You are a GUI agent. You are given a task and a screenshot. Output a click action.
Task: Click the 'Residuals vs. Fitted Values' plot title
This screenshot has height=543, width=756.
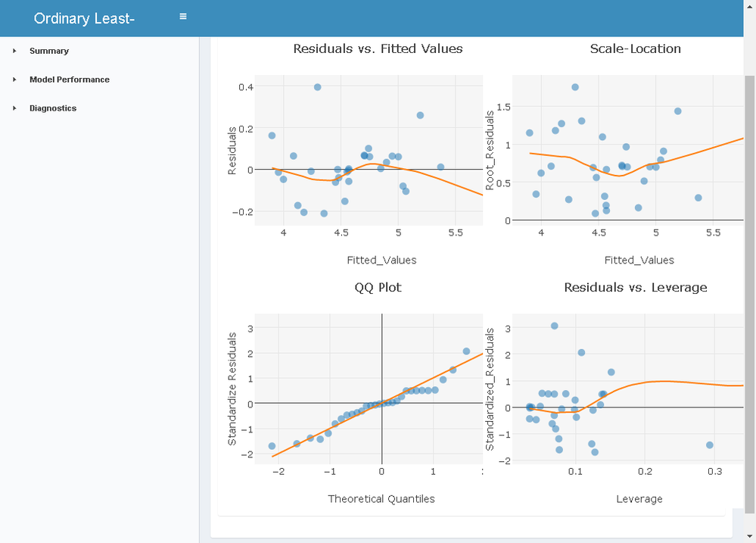(x=378, y=48)
